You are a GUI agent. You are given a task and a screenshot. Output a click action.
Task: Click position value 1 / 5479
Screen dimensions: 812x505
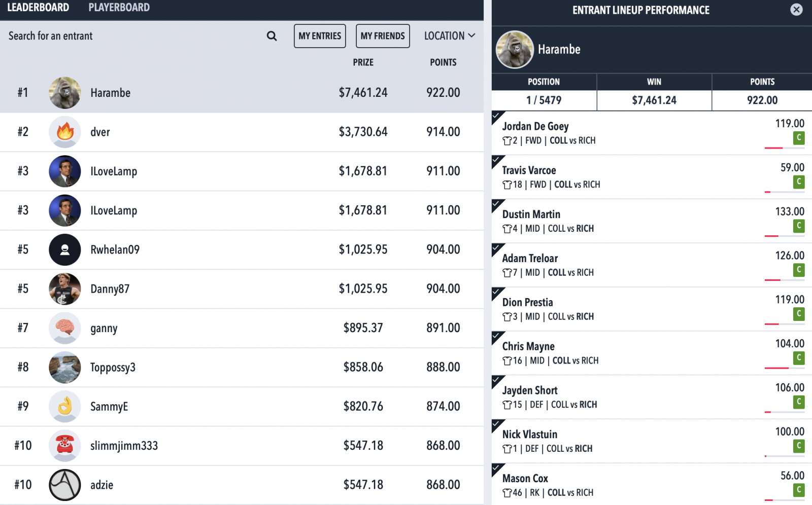pos(544,100)
